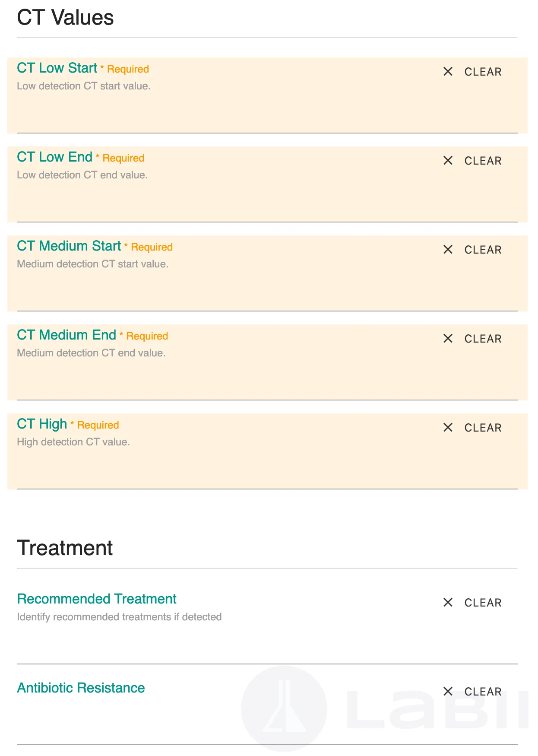538x756 pixels.
Task: Click the X icon for CT High
Action: pyautogui.click(x=448, y=428)
